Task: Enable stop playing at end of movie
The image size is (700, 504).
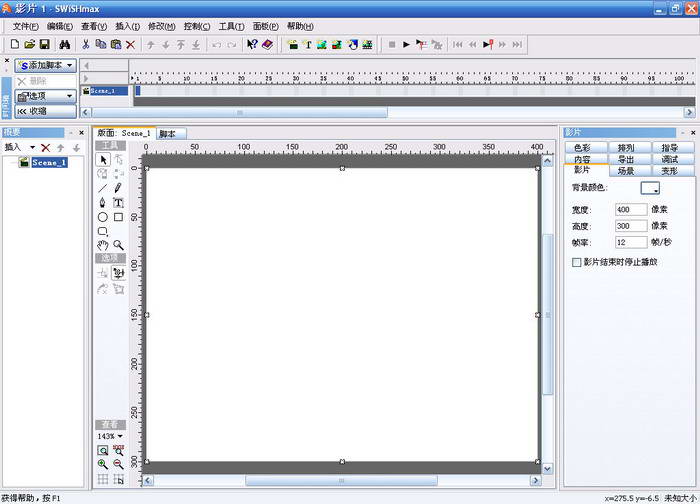Action: click(x=576, y=262)
